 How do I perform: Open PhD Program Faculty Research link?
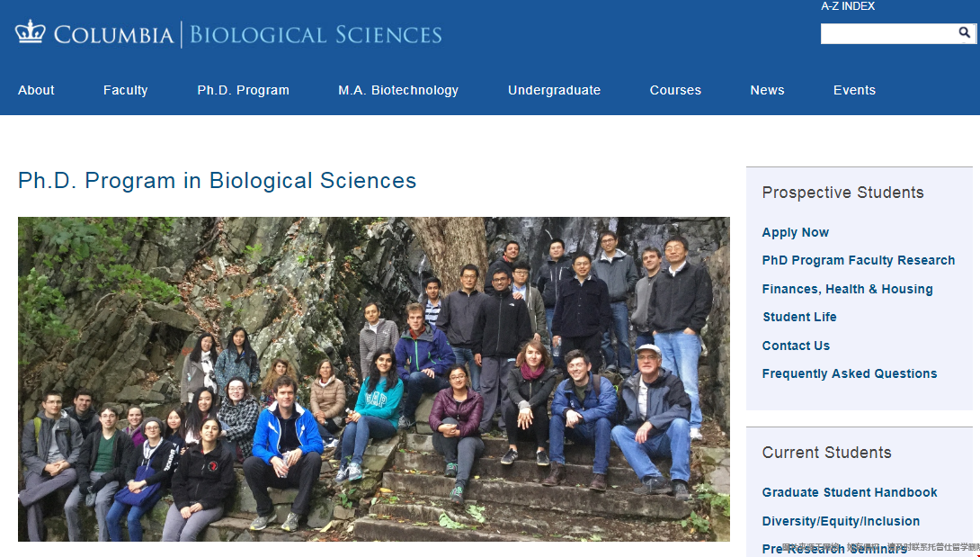[858, 260]
